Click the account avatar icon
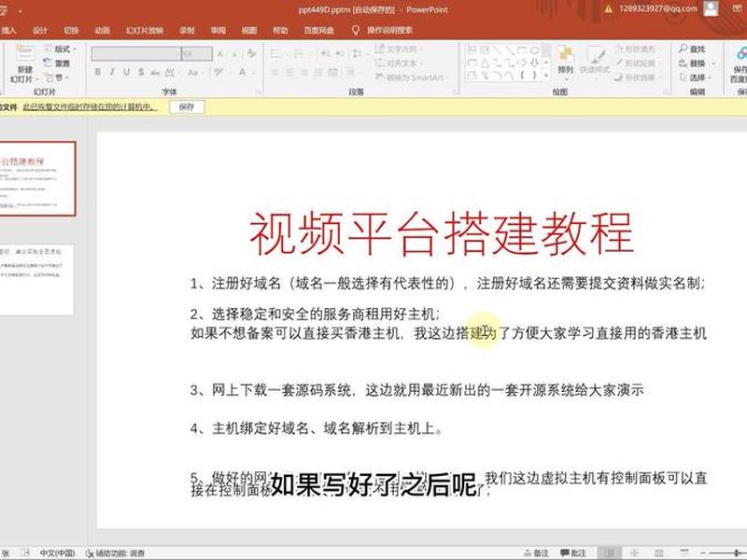This screenshot has height=560, width=747. (x=711, y=8)
